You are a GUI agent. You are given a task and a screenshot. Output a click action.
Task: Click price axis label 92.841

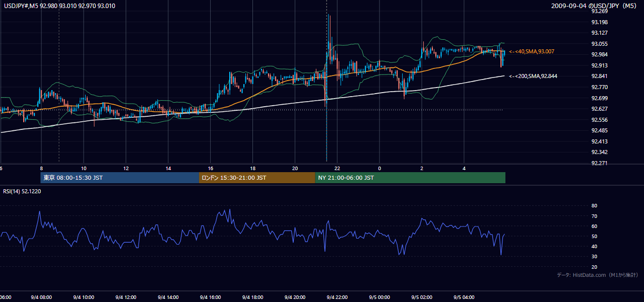pyautogui.click(x=599, y=77)
